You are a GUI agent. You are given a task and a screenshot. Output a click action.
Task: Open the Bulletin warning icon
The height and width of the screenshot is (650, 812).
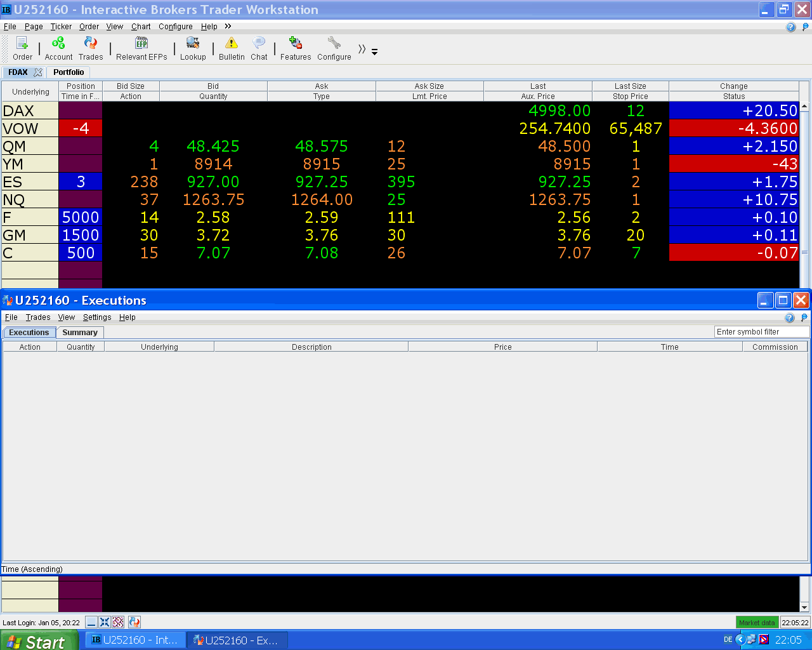(x=232, y=48)
